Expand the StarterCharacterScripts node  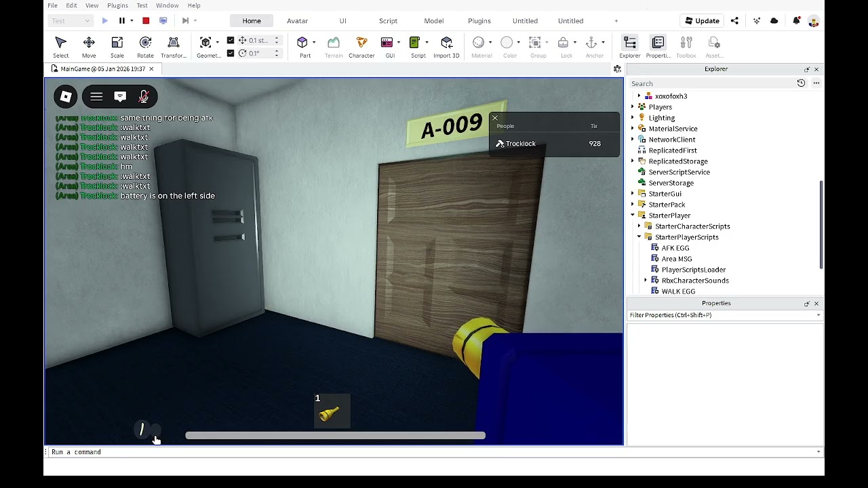639,226
